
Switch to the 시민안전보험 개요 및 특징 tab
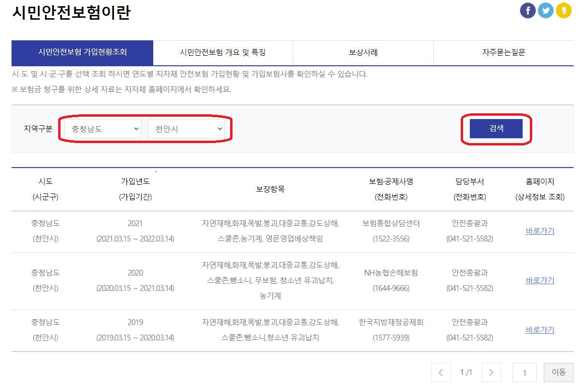click(222, 53)
